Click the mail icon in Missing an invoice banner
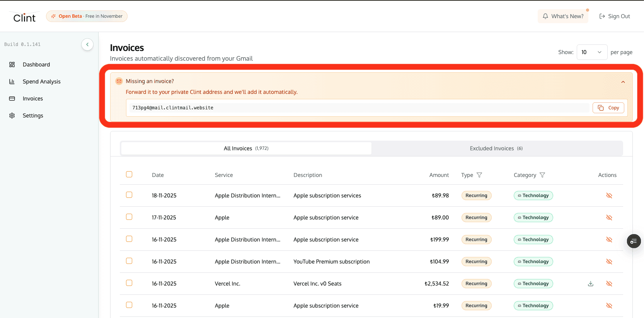644x318 pixels. (119, 81)
